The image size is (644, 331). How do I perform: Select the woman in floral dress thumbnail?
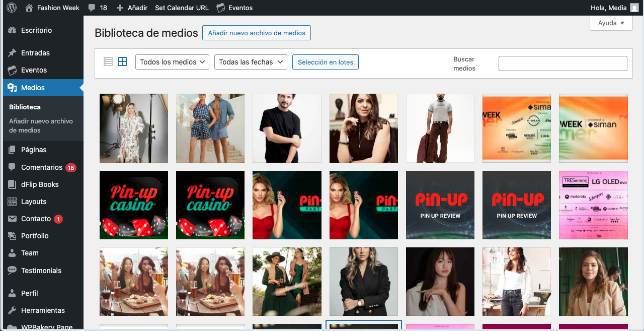(x=134, y=128)
